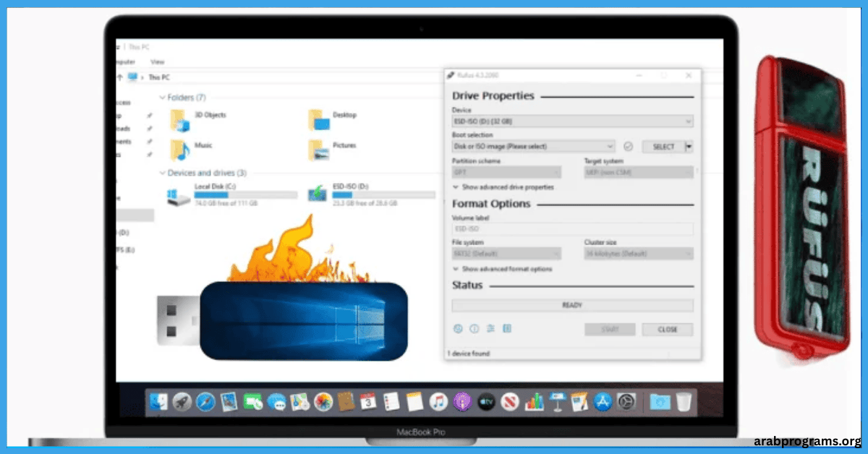868x454 pixels.
Task: Click the Local Disk (C:) usage bar
Action: pos(246,195)
